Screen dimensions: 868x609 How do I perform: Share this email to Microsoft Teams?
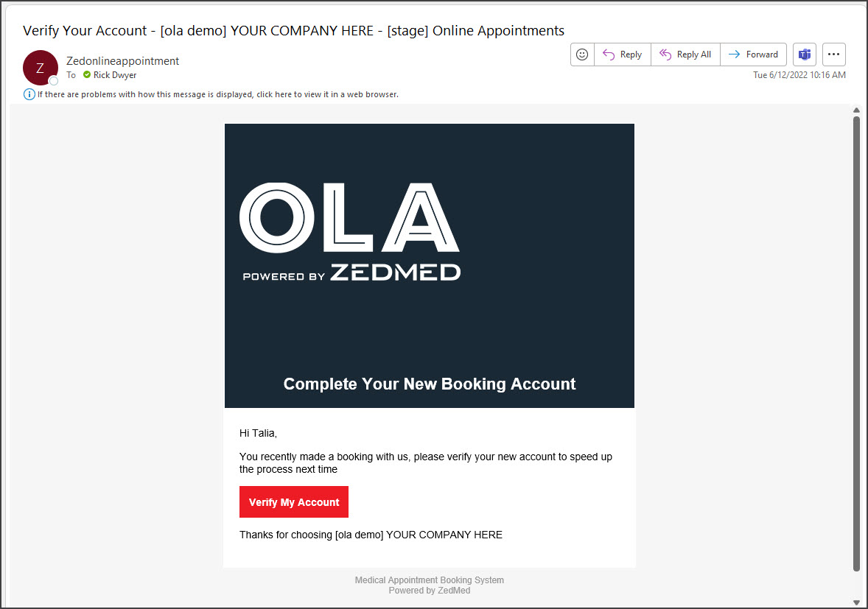pyautogui.click(x=804, y=54)
